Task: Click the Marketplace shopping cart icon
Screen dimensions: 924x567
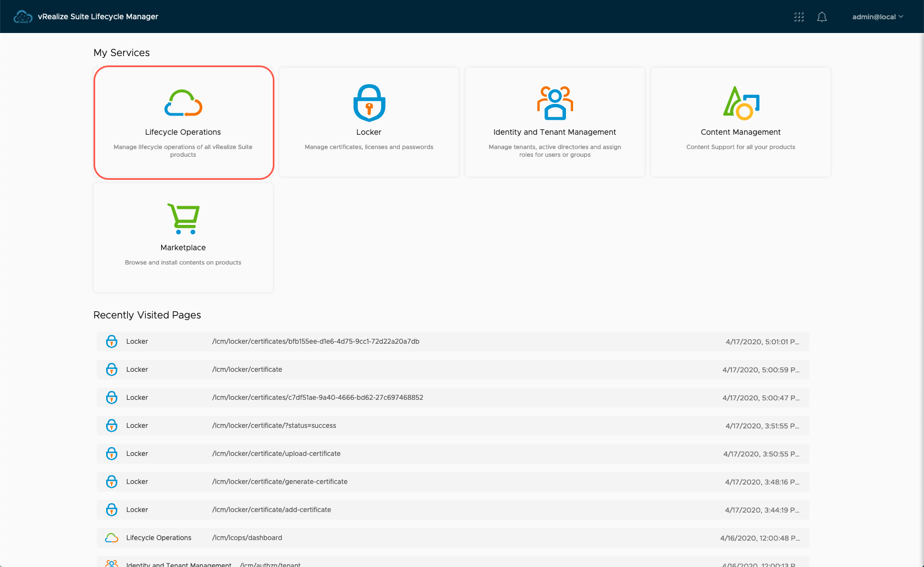Action: [183, 218]
